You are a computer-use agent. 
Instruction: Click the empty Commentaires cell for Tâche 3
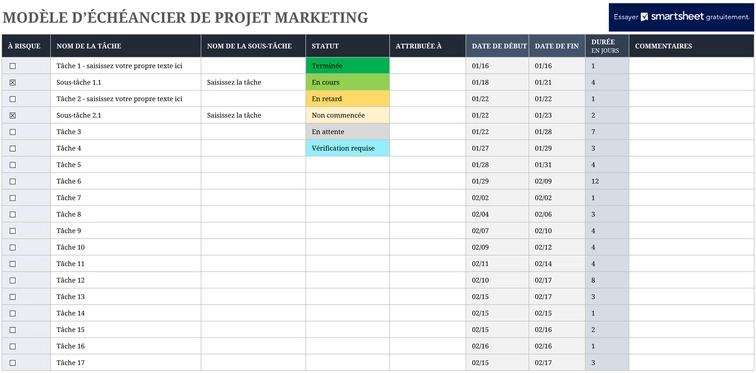(691, 132)
